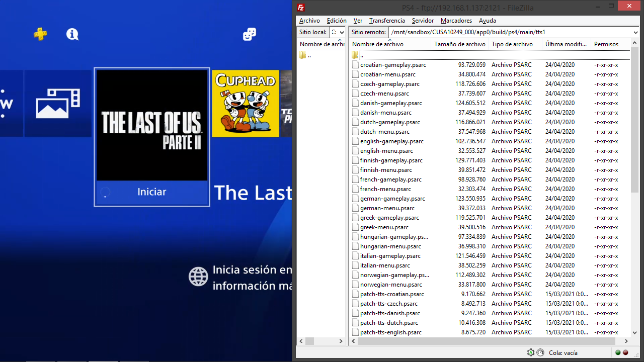This screenshot has width=644, height=362.
Task: Open the Ver menu
Action: [358, 21]
